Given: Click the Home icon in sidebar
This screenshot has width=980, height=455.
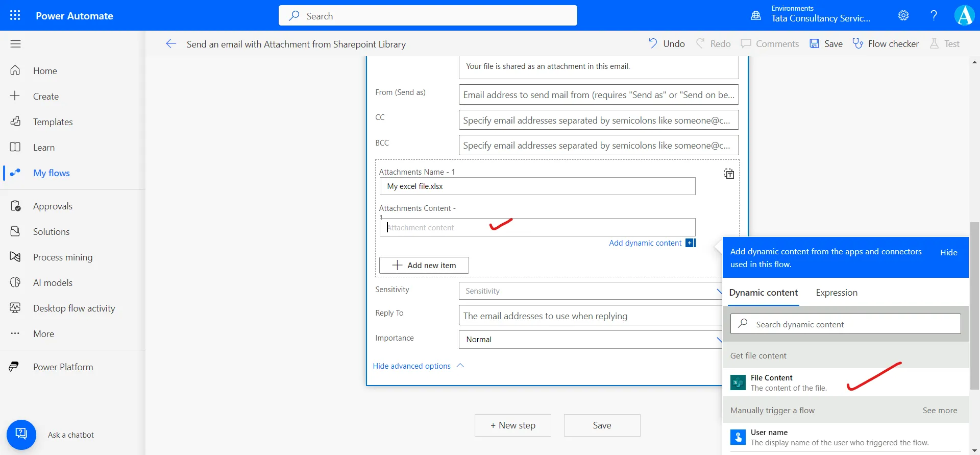Looking at the screenshot, I should coord(15,70).
